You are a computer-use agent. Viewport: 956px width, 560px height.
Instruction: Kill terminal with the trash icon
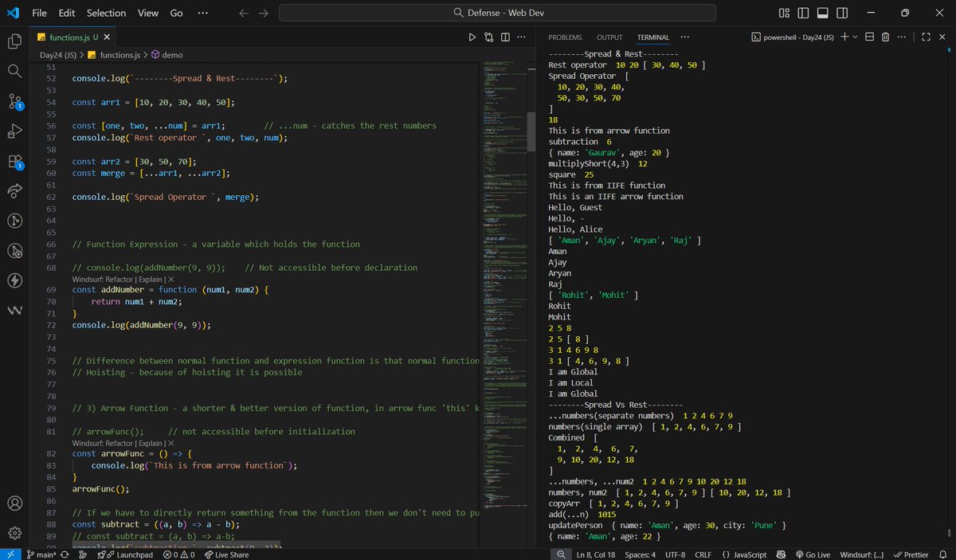click(885, 37)
